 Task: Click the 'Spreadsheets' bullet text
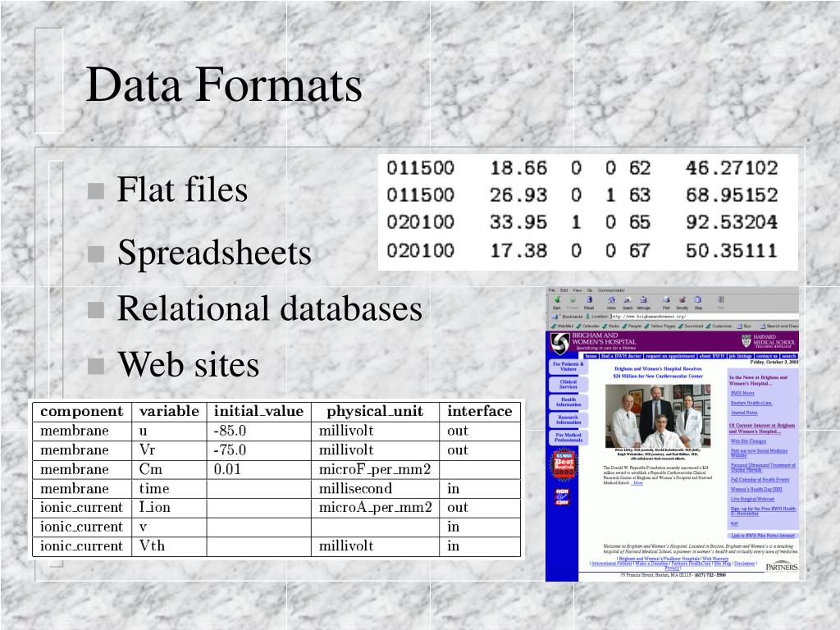click(x=214, y=253)
